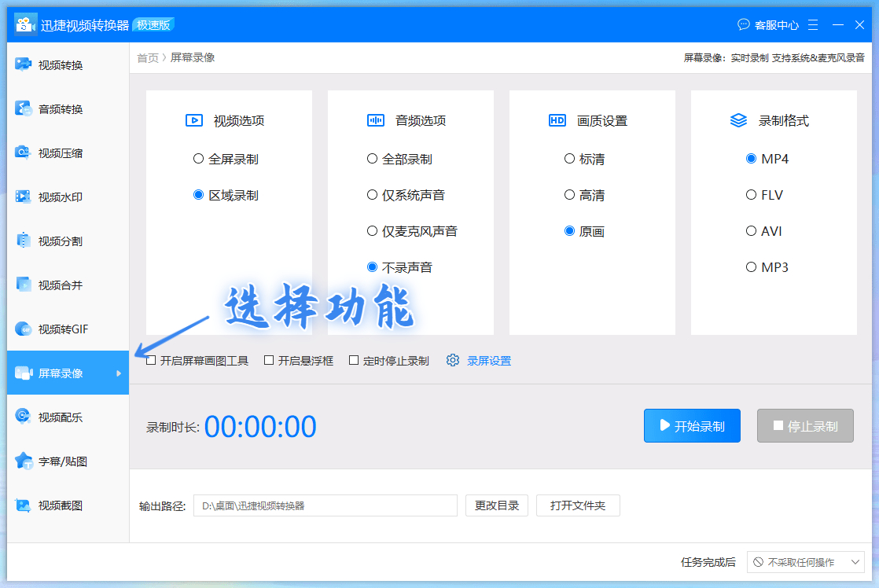Click the 视频分割 sidebar icon
The height and width of the screenshot is (588, 879).
23,241
